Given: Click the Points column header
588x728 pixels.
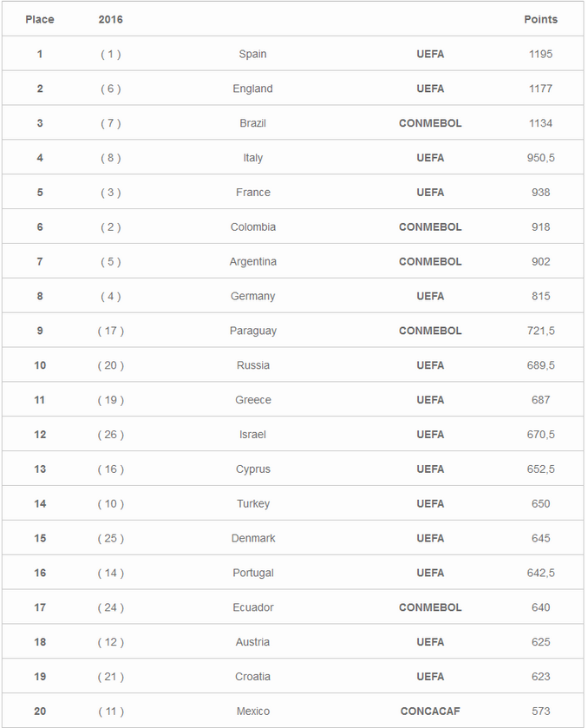Looking at the screenshot, I should click(x=540, y=19).
